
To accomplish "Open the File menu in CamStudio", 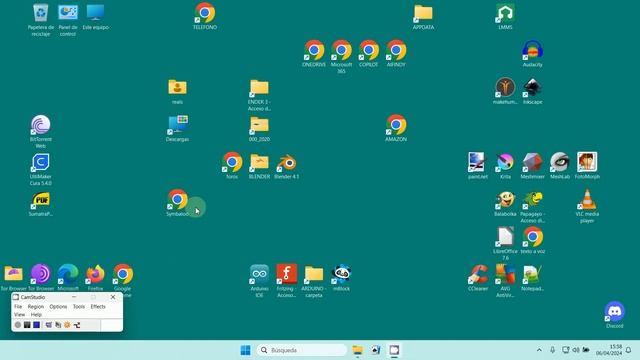I will pyautogui.click(x=18, y=307).
